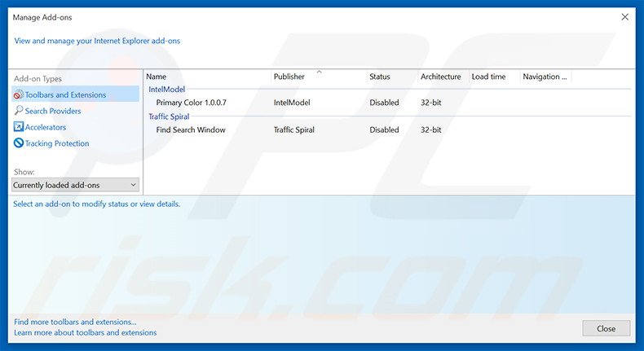The height and width of the screenshot is (351, 644).
Task: Click the Toolbars and Extensions icon
Action: point(19,94)
